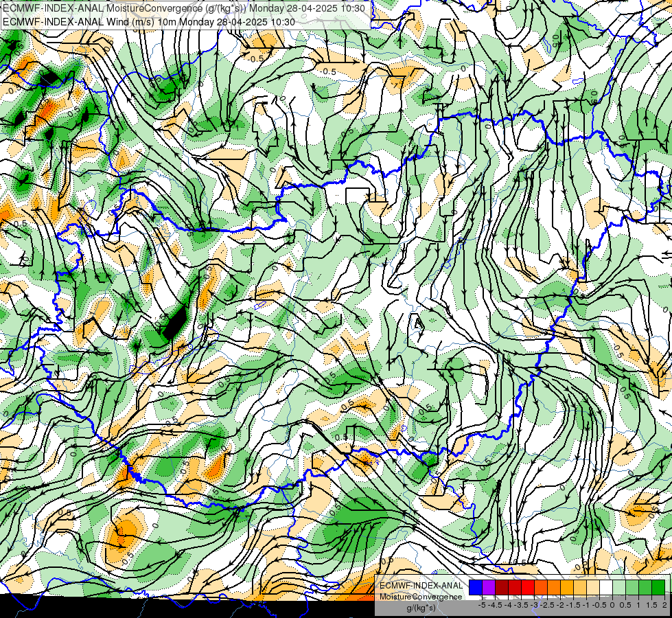
Task: Select the light orange swatch (-1.5 to -1)
Action: click(580, 588)
